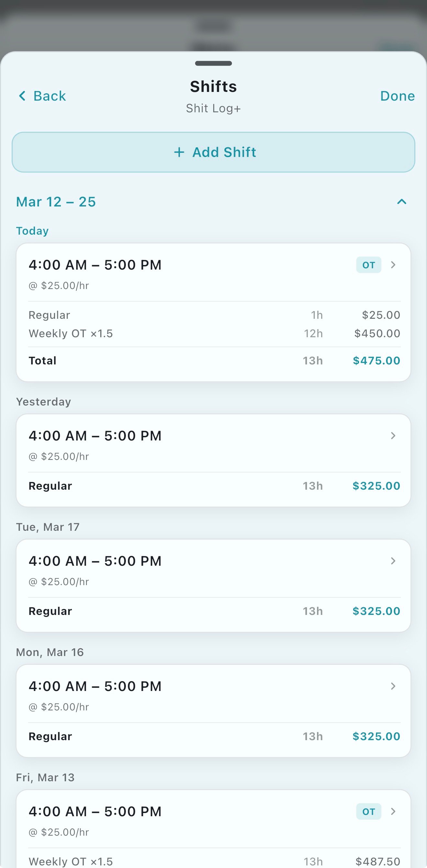427x868 pixels.
Task: Select the Mar 12 – 25 period header
Action: (56, 202)
